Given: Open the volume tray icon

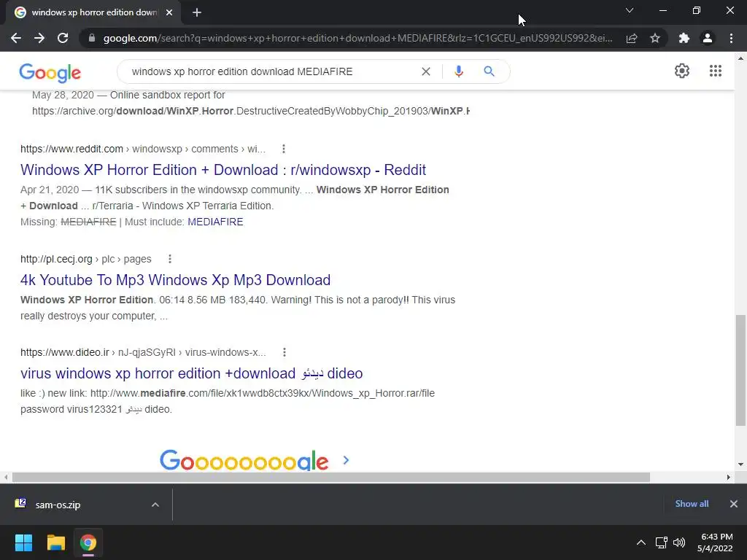Looking at the screenshot, I should tap(679, 542).
